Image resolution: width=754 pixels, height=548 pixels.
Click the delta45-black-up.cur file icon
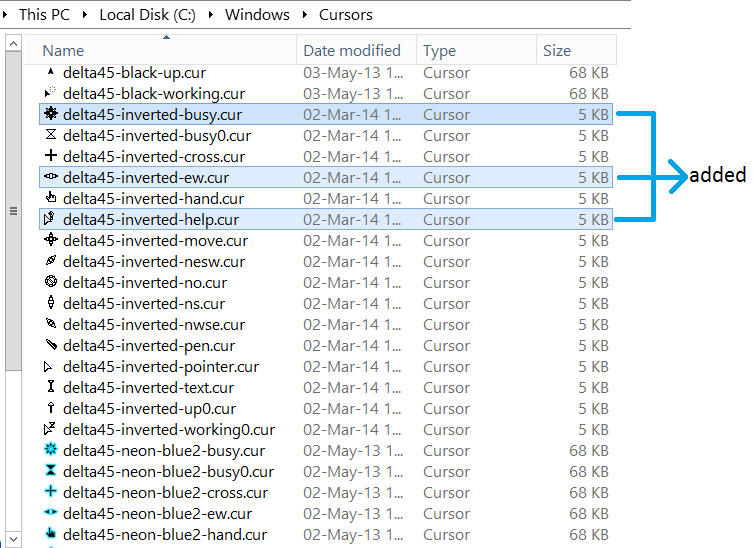point(50,72)
